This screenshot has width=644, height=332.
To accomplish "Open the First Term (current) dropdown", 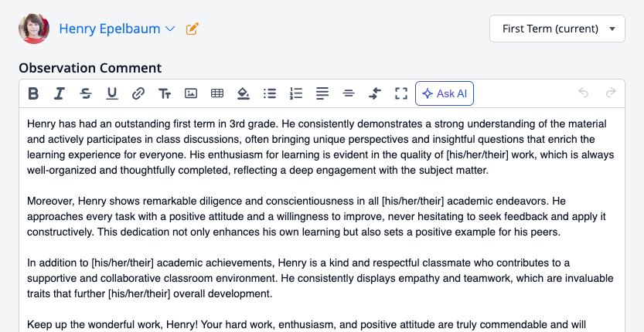I will (557, 29).
